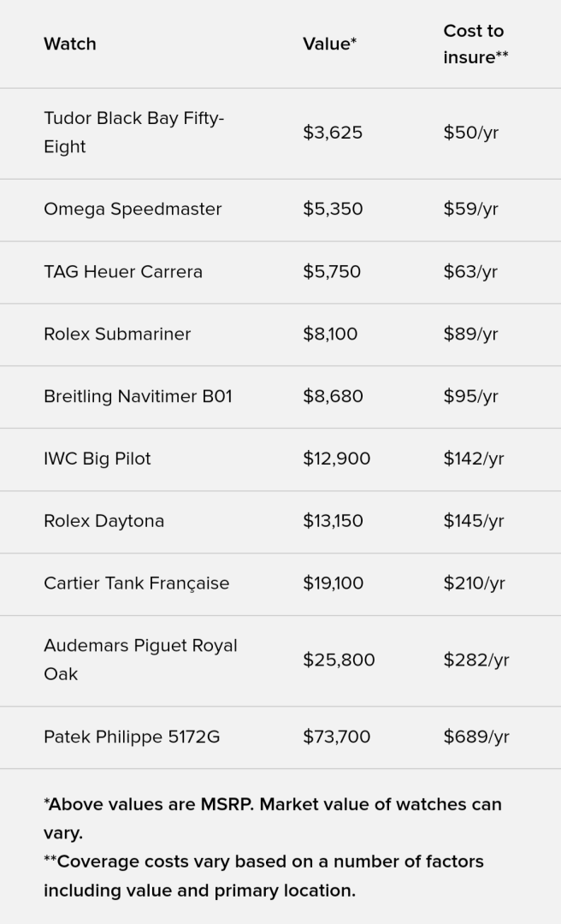The height and width of the screenshot is (924, 561).
Task: Click the $73,700 value cell
Action: click(336, 737)
